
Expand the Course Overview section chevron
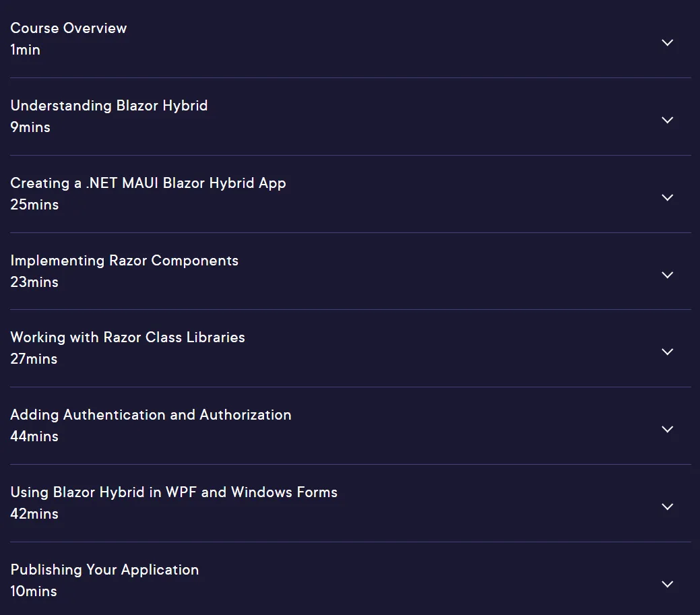tap(668, 43)
